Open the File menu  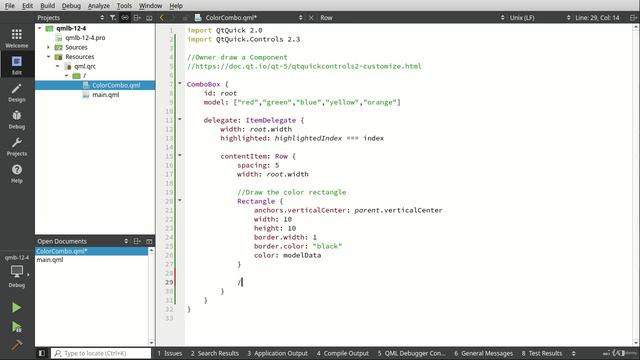point(9,6)
